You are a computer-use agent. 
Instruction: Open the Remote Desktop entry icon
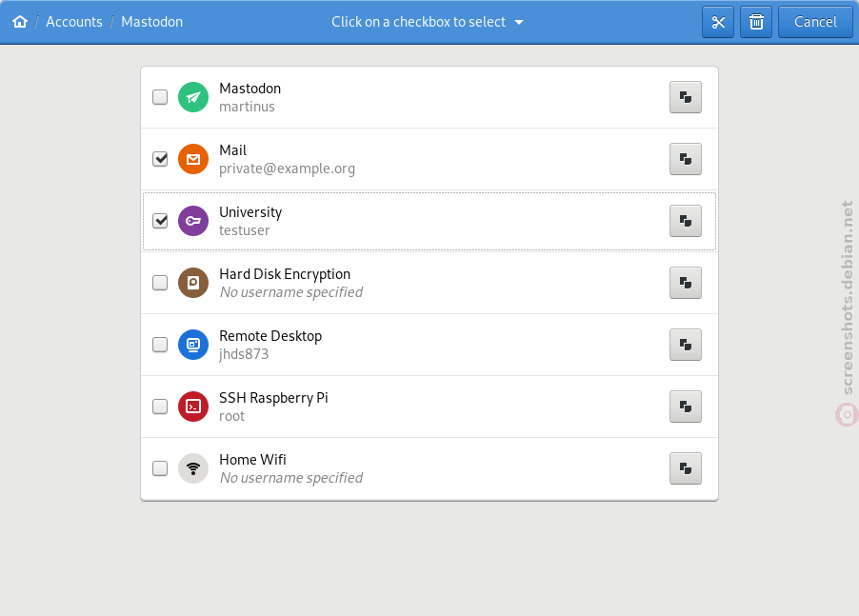tap(193, 345)
